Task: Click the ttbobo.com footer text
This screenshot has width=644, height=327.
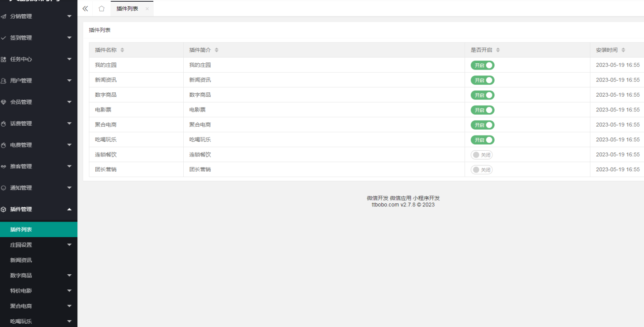Action: pos(385,205)
